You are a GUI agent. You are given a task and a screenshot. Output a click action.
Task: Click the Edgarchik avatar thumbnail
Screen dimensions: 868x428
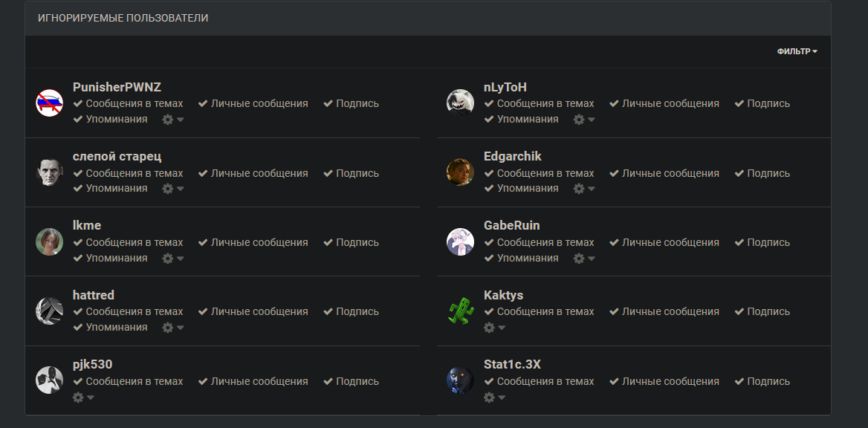point(460,172)
